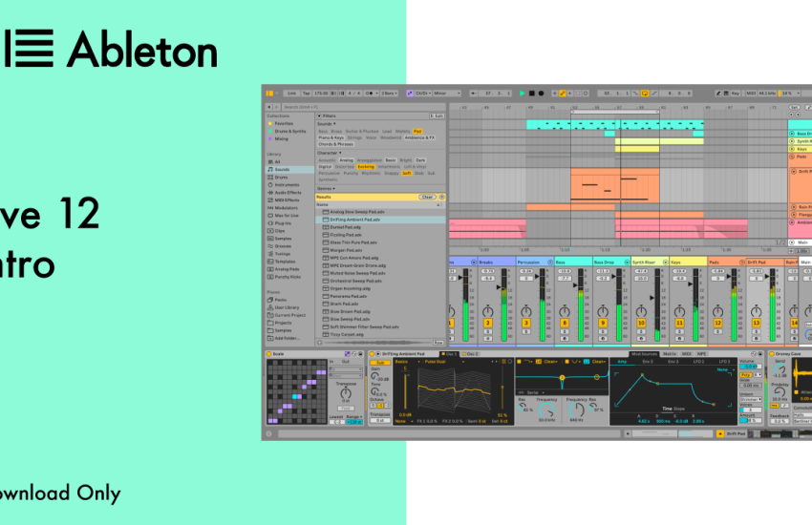Launch the Synth Riser track button
This screenshot has width=812, height=525.
(x=792, y=141)
